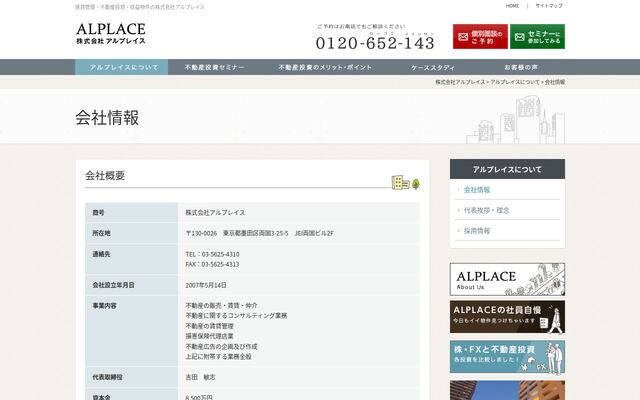Screen dimensions: 640x400
Task: Click 不動産の販売・賃貸・仲介 line
Action: click(221, 305)
